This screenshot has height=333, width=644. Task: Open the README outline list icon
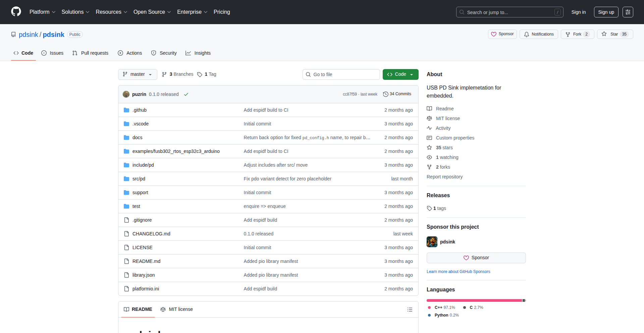410,310
